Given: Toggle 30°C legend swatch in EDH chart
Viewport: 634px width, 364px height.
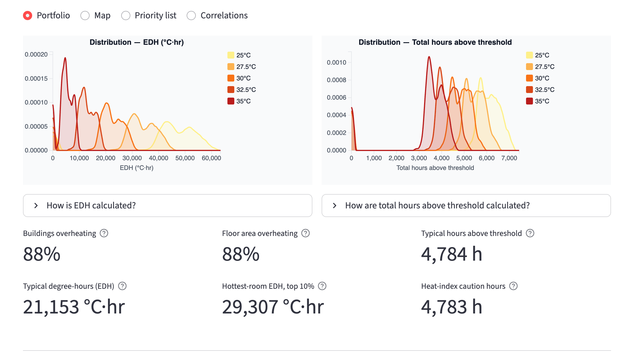Looking at the screenshot, I should click(x=231, y=78).
